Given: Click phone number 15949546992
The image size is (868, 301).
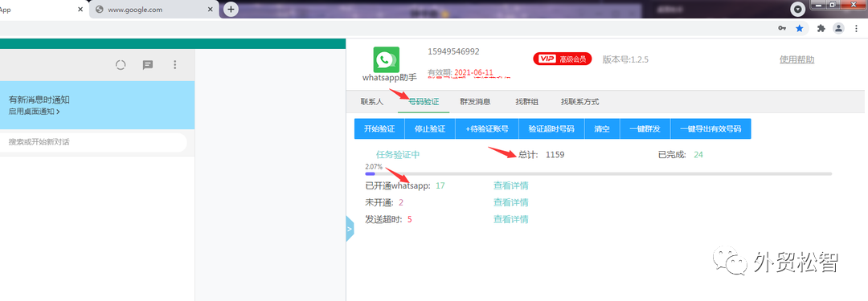Looking at the screenshot, I should [x=453, y=51].
